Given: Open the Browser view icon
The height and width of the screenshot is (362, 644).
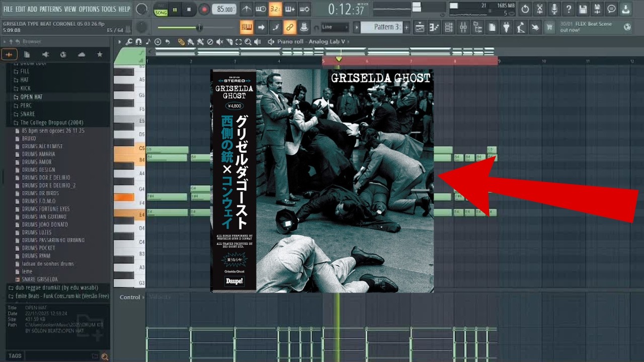Looking at the screenshot, I should (x=477, y=27).
